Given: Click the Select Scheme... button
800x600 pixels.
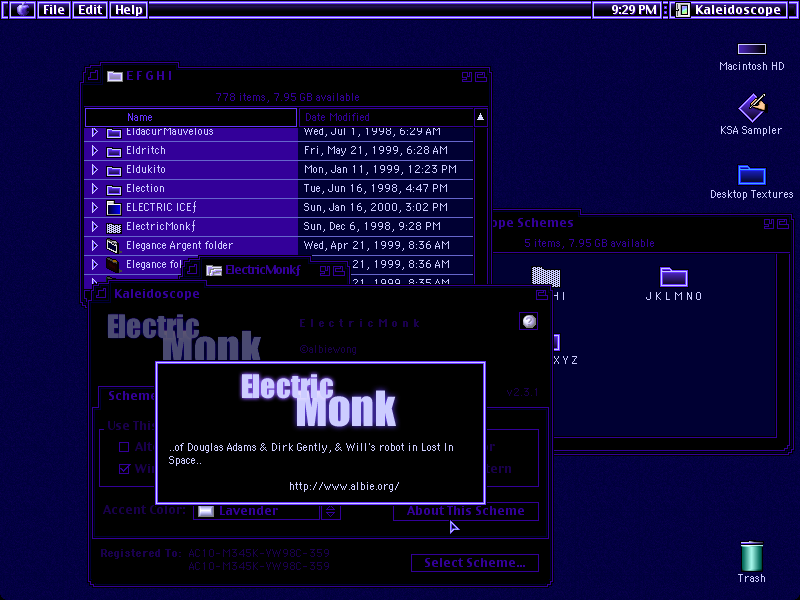Looking at the screenshot, I should point(475,563).
